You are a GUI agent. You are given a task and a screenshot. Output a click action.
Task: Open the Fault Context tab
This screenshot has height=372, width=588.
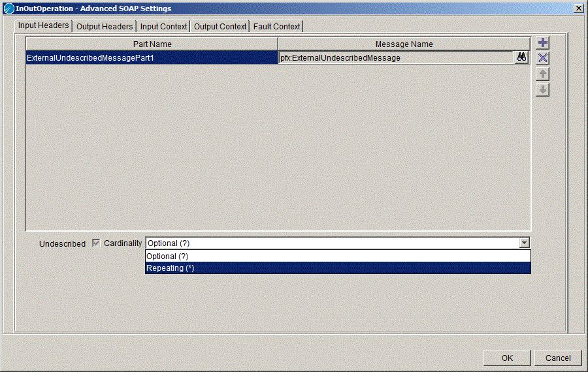276,27
